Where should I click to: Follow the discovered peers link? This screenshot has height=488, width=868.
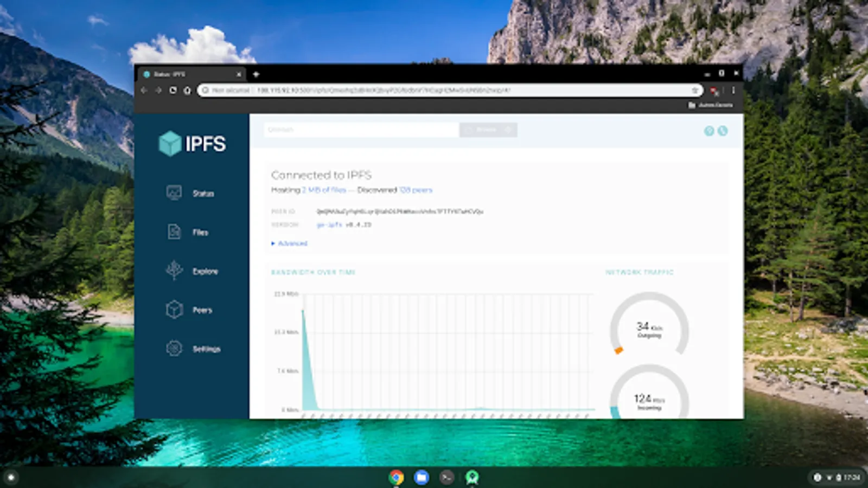click(416, 190)
